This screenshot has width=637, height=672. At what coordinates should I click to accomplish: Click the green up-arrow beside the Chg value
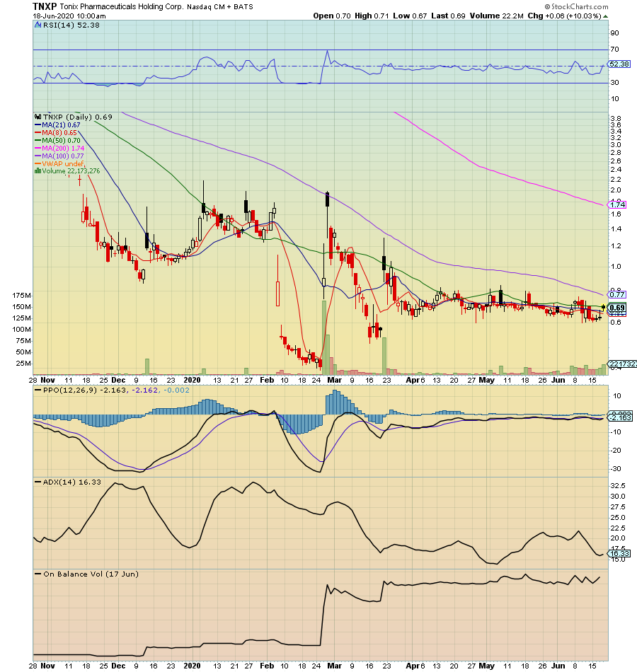[606, 16]
